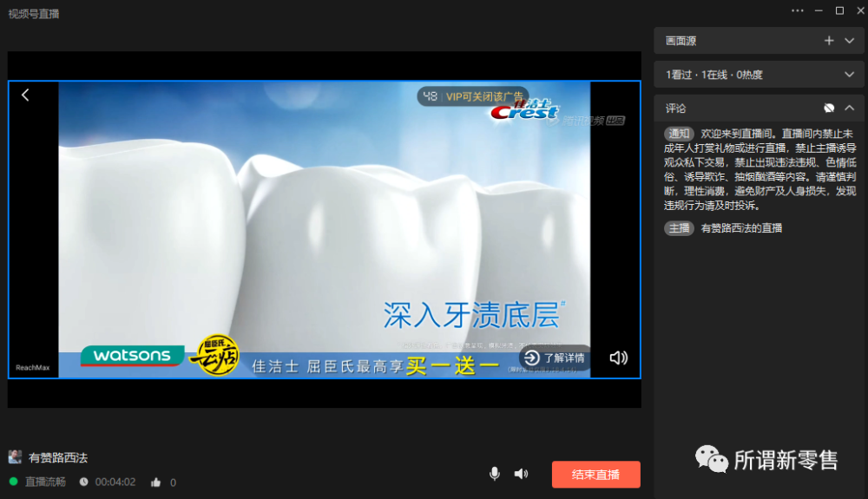
Task: Click the Watsons logo in the ad
Action: point(132,355)
